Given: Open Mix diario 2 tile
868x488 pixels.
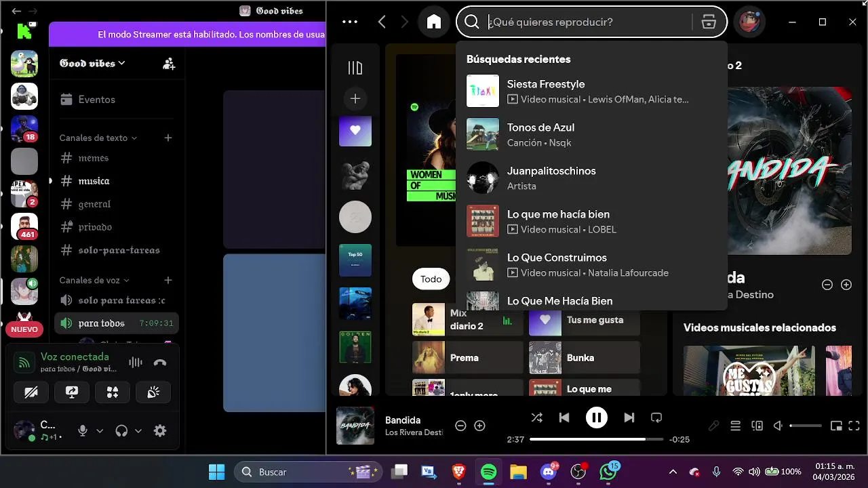Looking at the screenshot, I should click(x=468, y=320).
